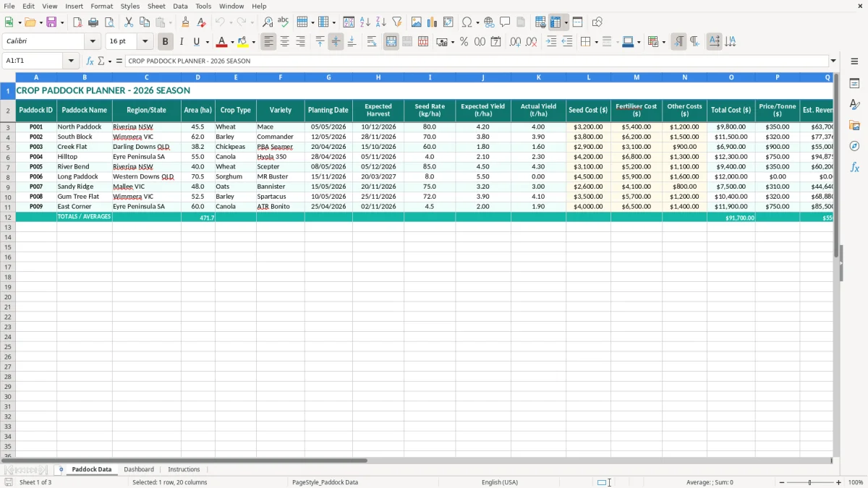Click Sort Descending icon

click(x=381, y=22)
